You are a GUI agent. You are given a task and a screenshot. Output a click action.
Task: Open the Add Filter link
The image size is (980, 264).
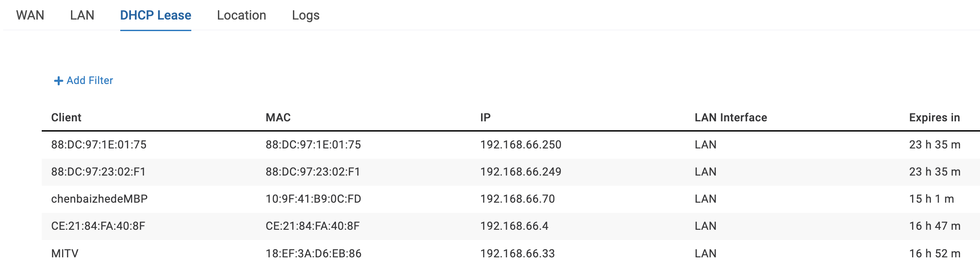coord(90,80)
